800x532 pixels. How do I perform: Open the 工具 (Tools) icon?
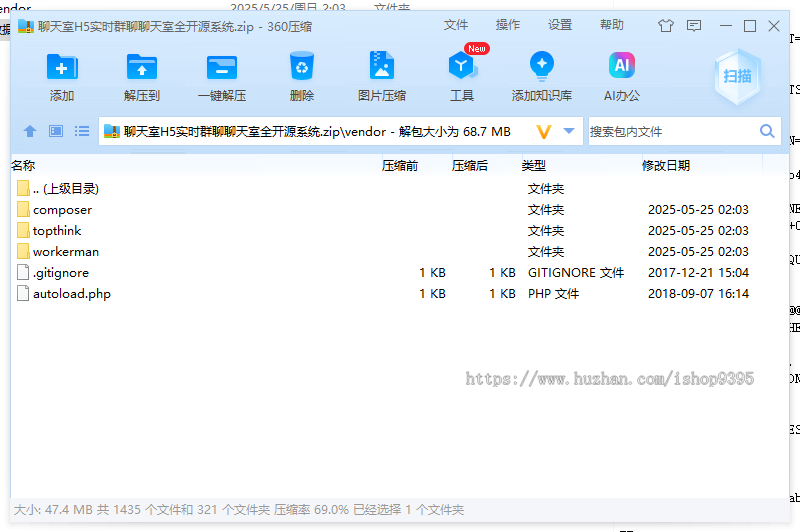click(462, 66)
